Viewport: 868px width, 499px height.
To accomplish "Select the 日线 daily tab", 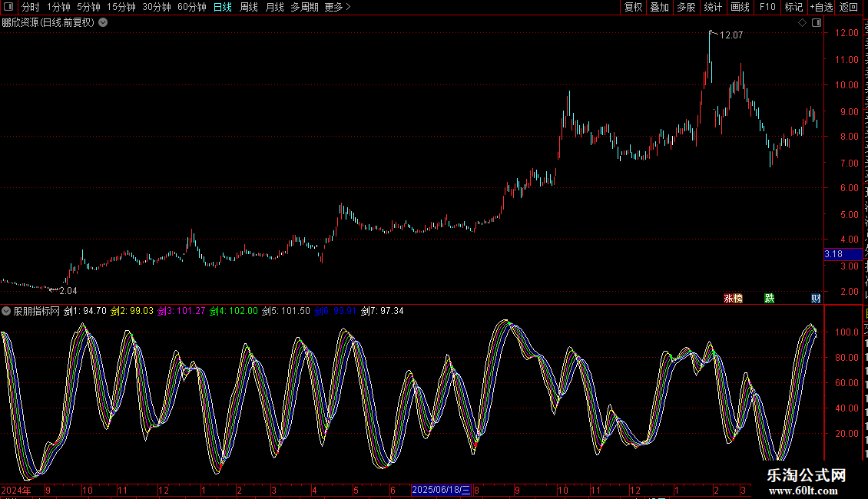I will click(x=223, y=7).
